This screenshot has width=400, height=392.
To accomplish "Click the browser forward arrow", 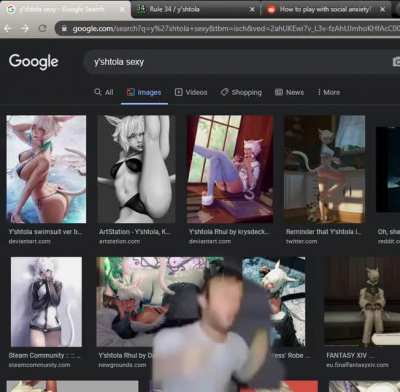I will pos(25,28).
